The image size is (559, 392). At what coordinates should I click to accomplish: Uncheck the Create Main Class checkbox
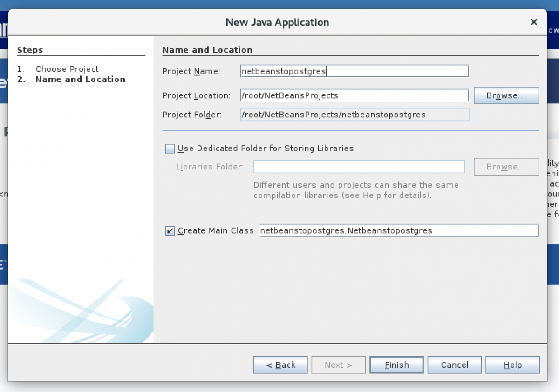point(170,230)
